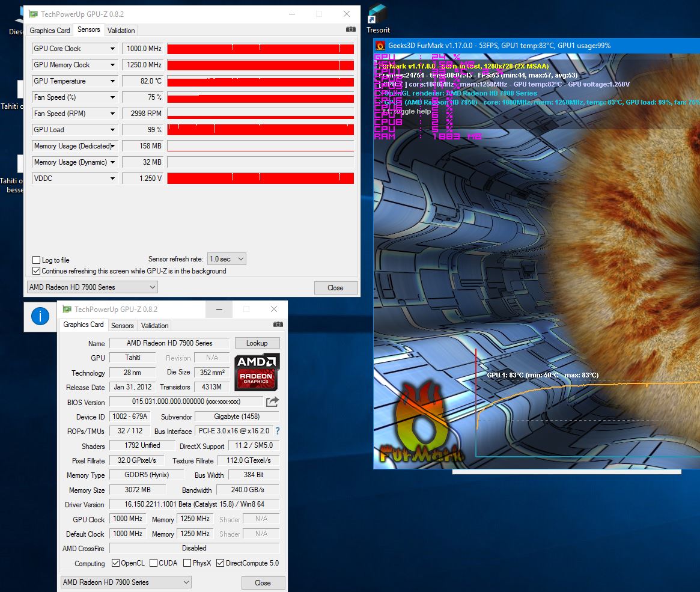Expand the GPU Core Clock sensor dropdown

(x=112, y=49)
